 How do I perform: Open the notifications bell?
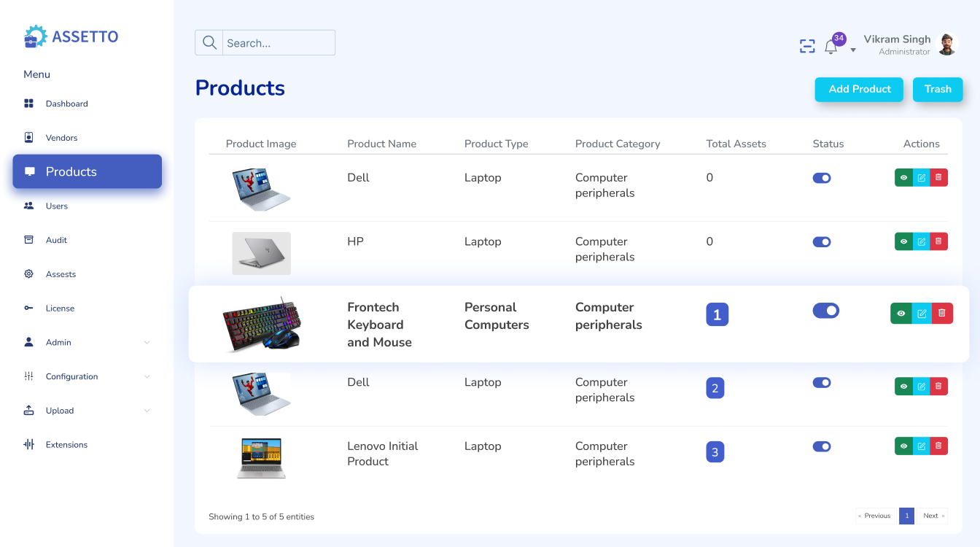coord(831,47)
